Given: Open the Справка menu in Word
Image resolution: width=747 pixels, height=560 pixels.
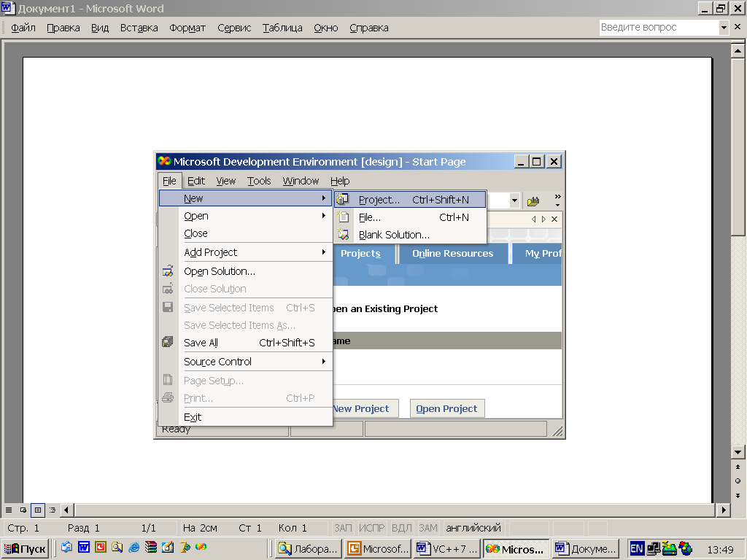Looking at the screenshot, I should [x=368, y=28].
